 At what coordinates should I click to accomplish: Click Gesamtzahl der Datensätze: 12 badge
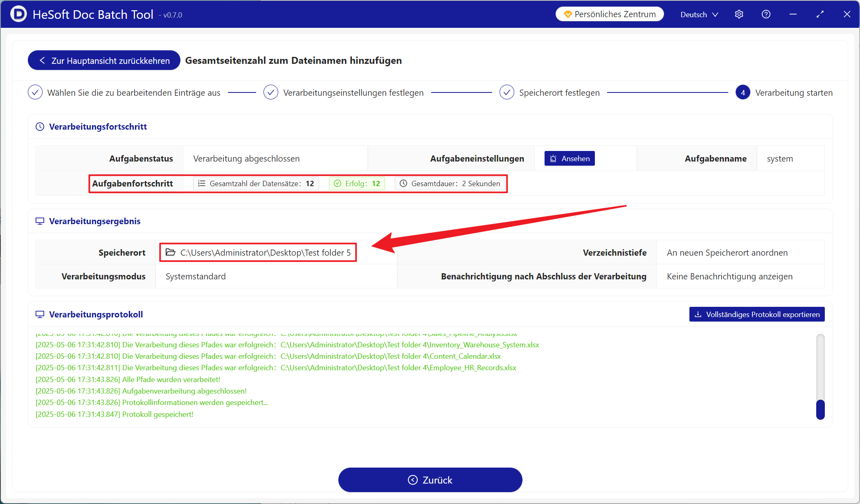click(256, 183)
